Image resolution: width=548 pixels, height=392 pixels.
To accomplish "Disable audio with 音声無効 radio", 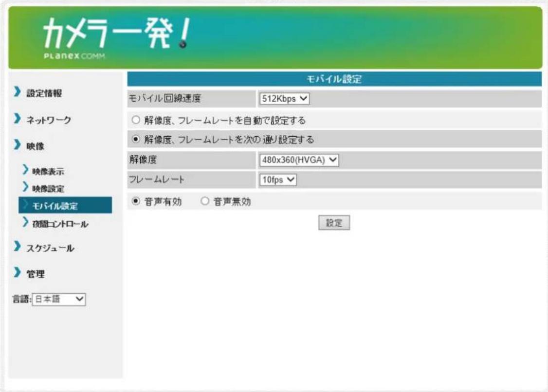I will pos(205,201).
